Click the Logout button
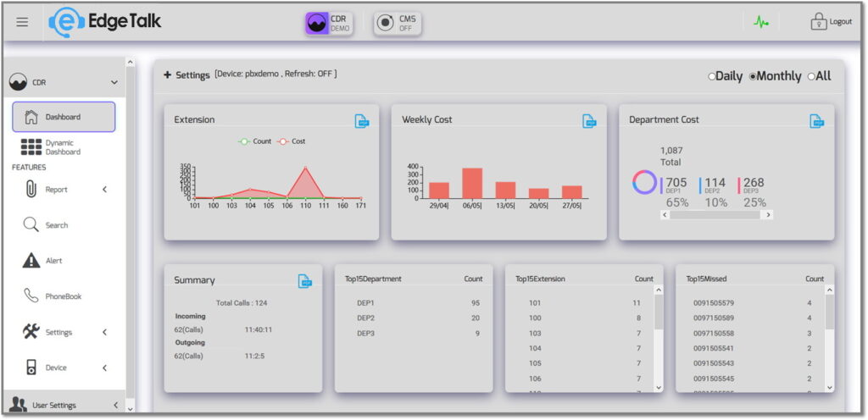The width and height of the screenshot is (868, 420). click(831, 22)
